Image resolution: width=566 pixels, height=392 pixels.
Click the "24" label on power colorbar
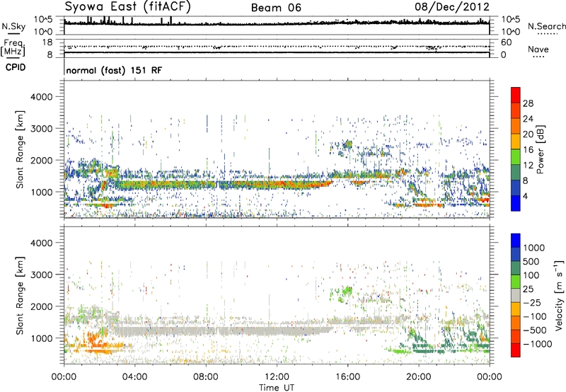coord(528,119)
